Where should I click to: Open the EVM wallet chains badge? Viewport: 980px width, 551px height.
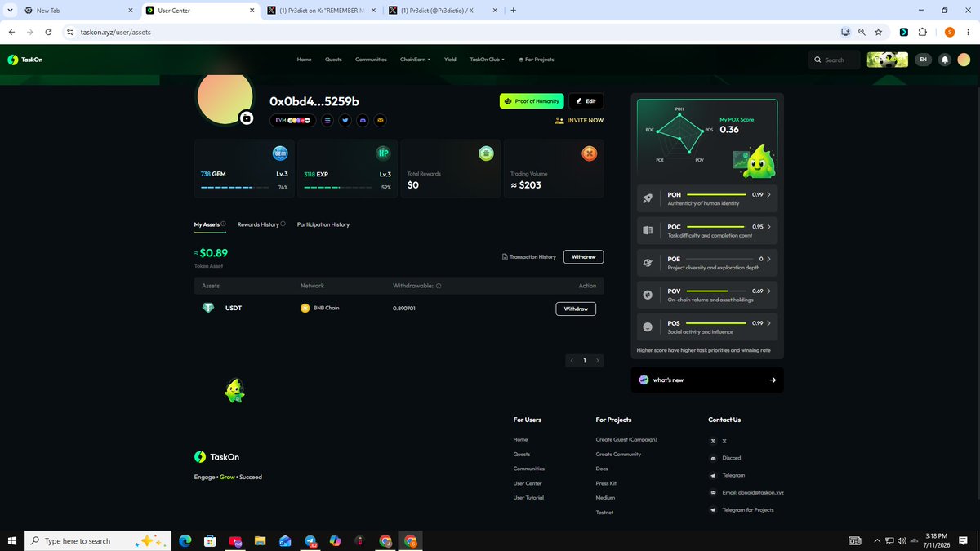(293, 120)
